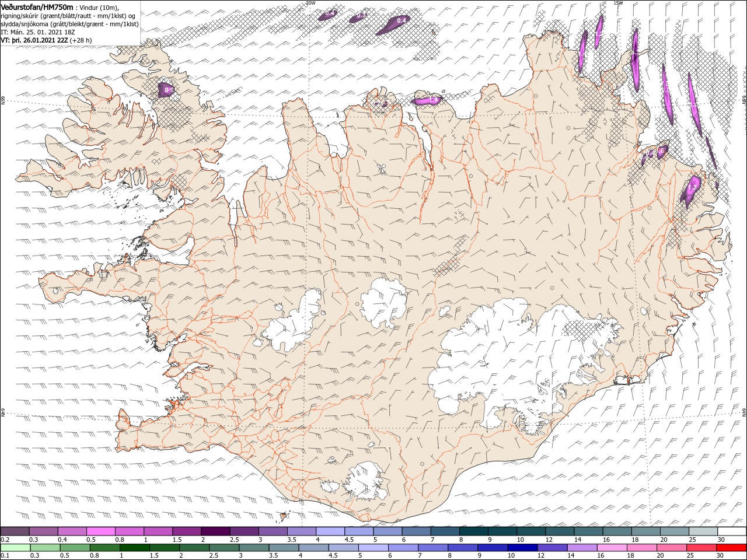Viewport: 747px width, 560px height.
Task: Click the 1.4 snowfall value on north coast
Action: (x=433, y=100)
